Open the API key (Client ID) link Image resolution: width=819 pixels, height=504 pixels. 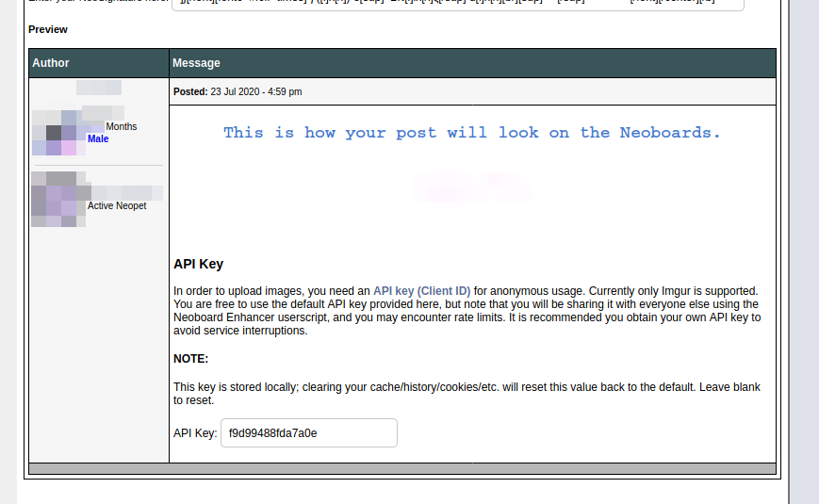pos(421,291)
